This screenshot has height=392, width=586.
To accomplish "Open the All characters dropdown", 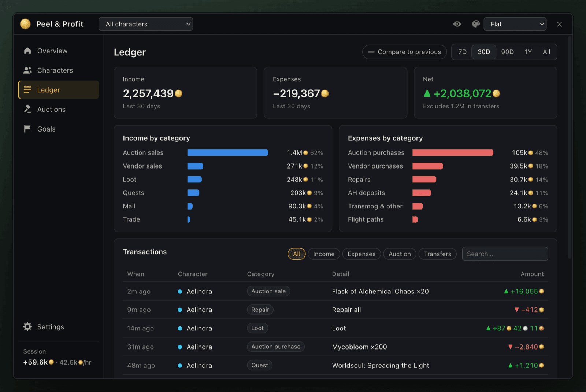I will point(146,24).
